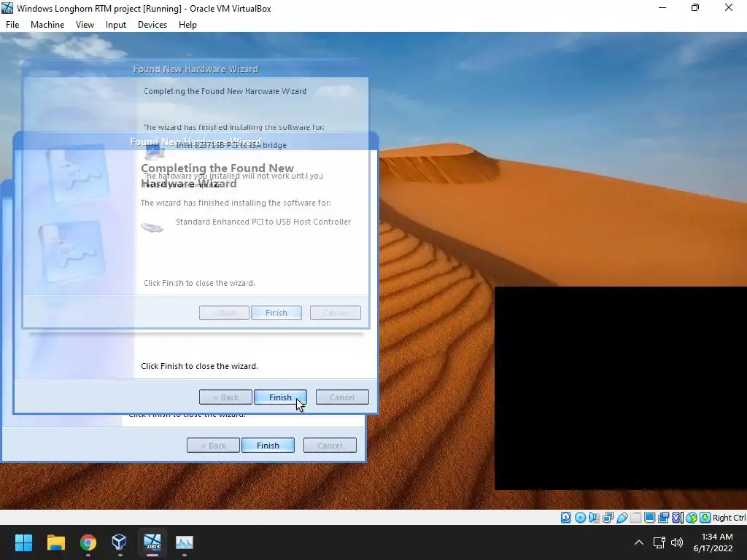Click Finish in the translucent ISA bridge wizard
This screenshot has height=560, width=747.
(x=276, y=313)
